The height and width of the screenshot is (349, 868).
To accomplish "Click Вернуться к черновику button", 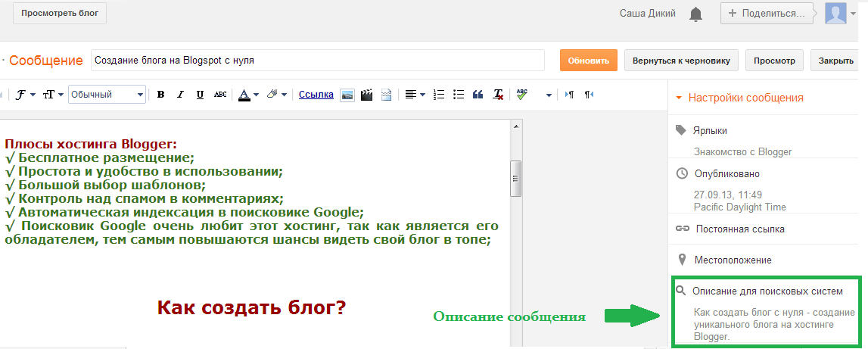I will tap(681, 61).
